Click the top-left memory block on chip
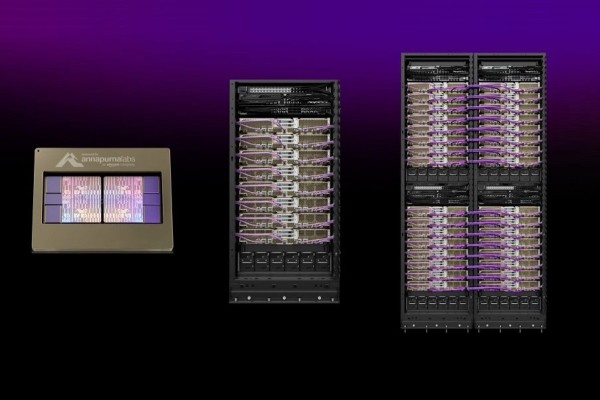 tap(53, 184)
